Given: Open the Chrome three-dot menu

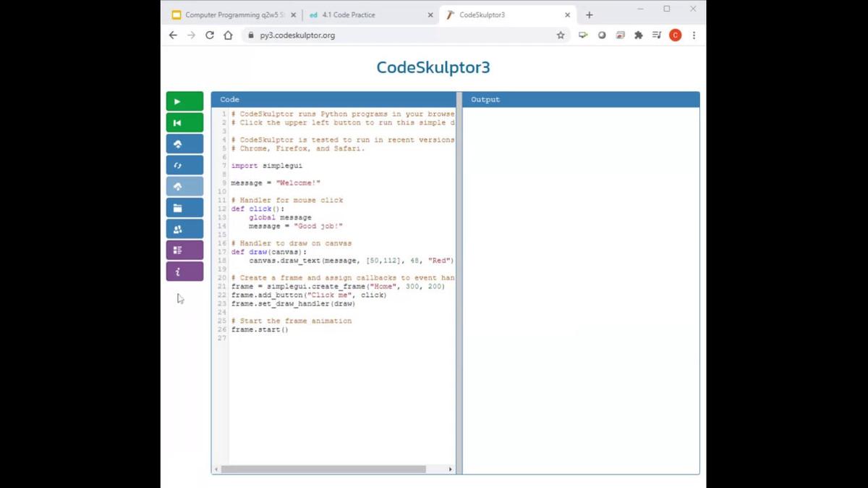Looking at the screenshot, I should (694, 35).
